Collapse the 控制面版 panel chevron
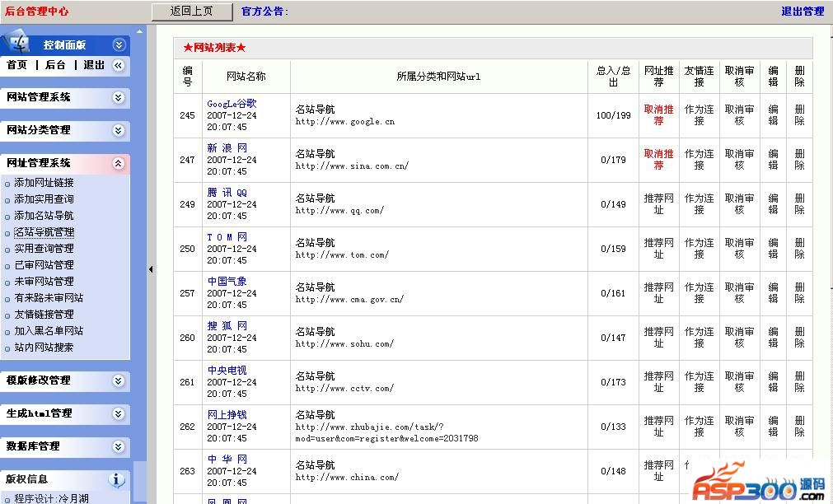The height and width of the screenshot is (504, 833). coord(119,45)
